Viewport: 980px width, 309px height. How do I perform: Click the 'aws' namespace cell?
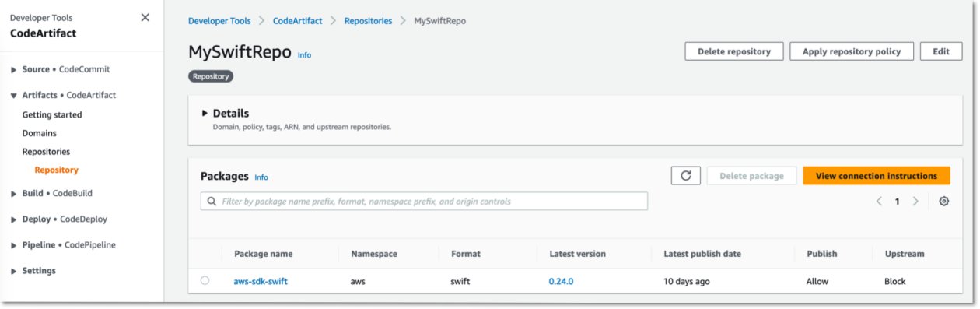[359, 281]
